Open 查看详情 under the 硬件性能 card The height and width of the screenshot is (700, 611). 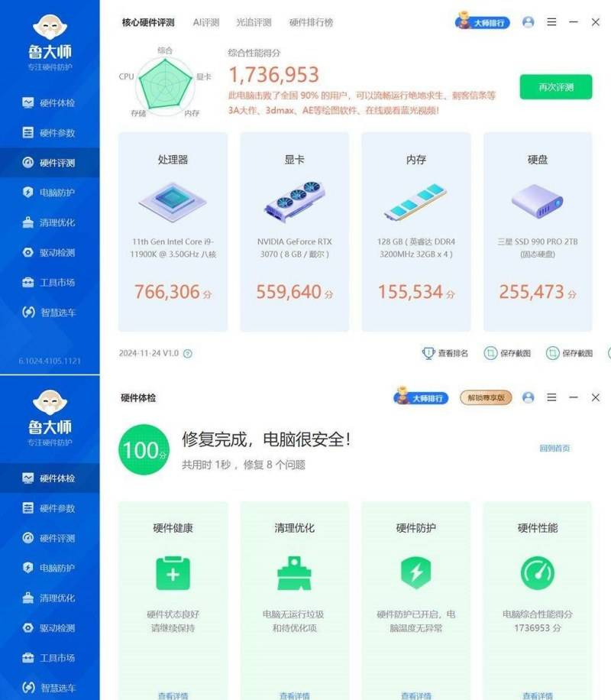coord(538,695)
